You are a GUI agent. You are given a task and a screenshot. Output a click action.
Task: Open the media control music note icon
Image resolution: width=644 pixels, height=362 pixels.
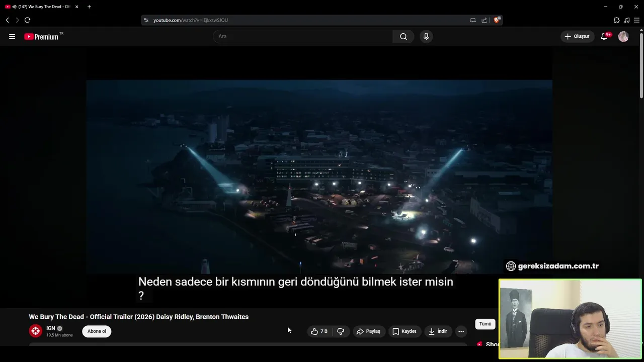(x=626, y=20)
